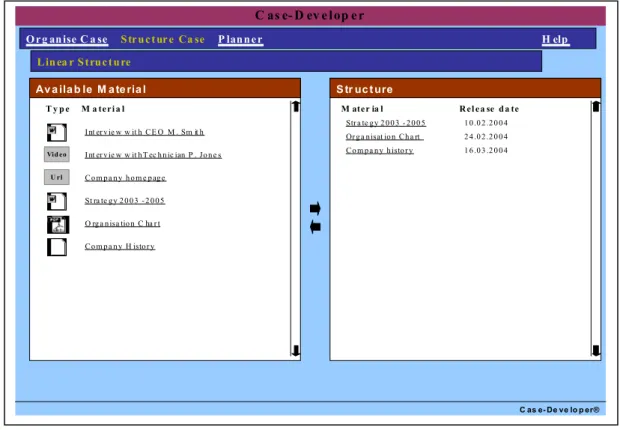Open Interview with CEO M. Smith link
The image size is (620, 430).
click(144, 132)
